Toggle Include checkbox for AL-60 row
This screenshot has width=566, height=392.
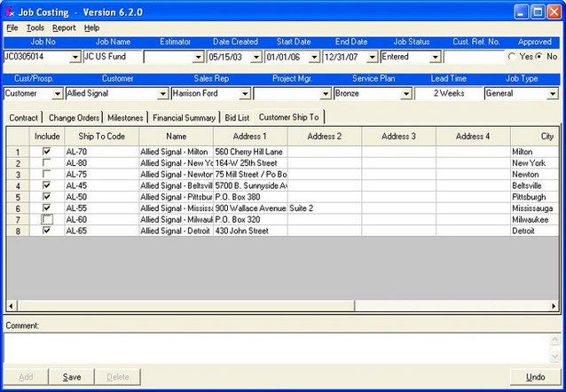click(x=46, y=219)
